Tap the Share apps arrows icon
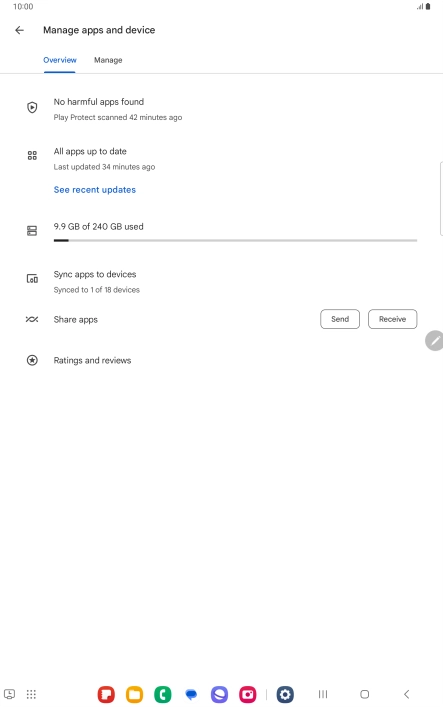The image size is (443, 707). (32, 319)
